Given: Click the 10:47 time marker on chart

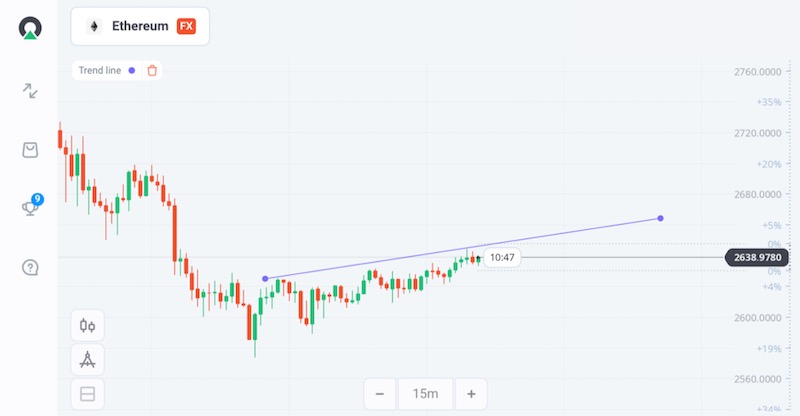Looking at the screenshot, I should [502, 258].
